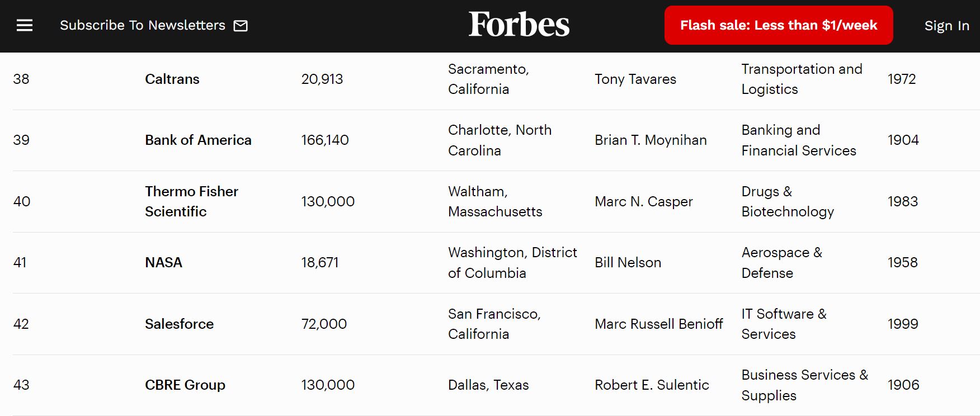The width and height of the screenshot is (980, 416).
Task: Click IT Software & Services industry
Action: click(784, 324)
